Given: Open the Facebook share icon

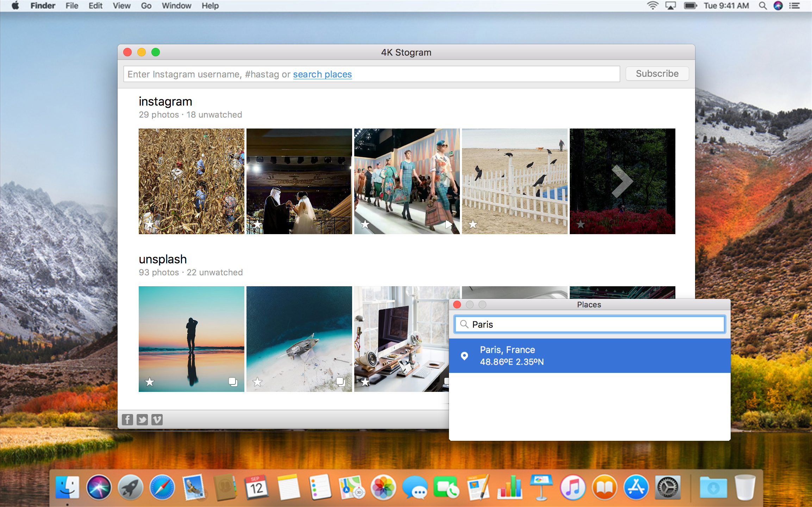Looking at the screenshot, I should 127,419.
